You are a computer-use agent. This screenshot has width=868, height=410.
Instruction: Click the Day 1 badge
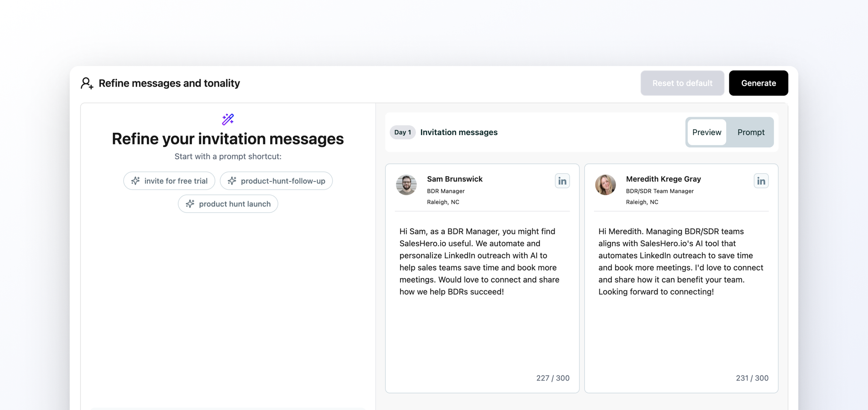point(402,132)
